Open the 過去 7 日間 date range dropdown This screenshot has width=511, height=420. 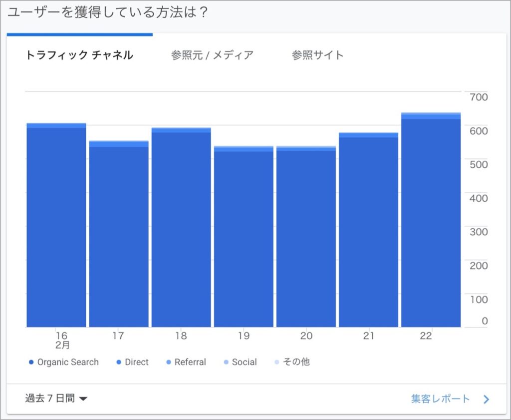(x=56, y=398)
